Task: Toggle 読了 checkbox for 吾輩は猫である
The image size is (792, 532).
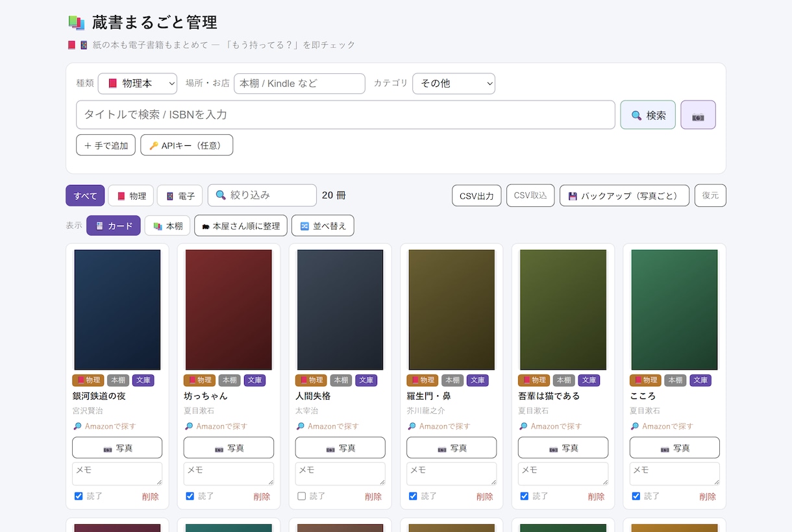Action: [525, 496]
